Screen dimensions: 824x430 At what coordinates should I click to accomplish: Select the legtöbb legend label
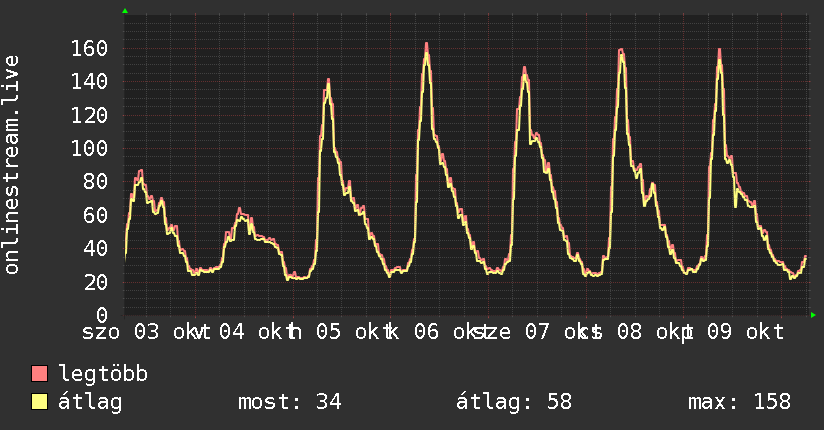pyautogui.click(x=103, y=374)
